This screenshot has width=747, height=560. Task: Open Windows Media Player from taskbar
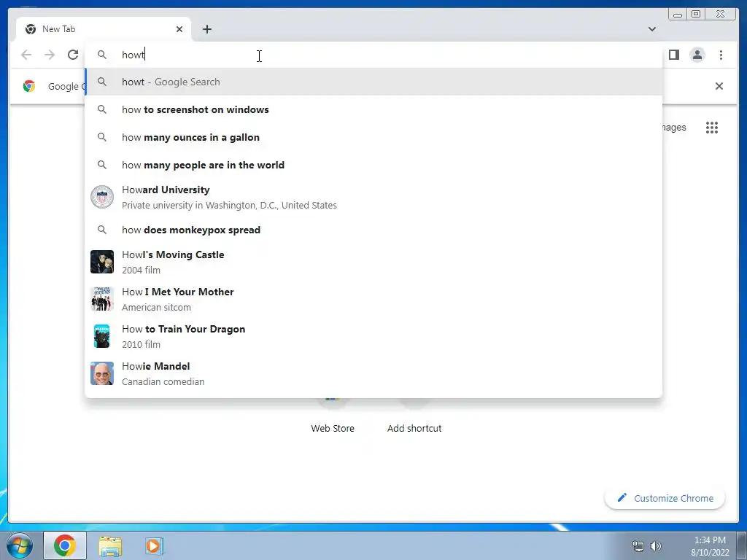[154, 545]
